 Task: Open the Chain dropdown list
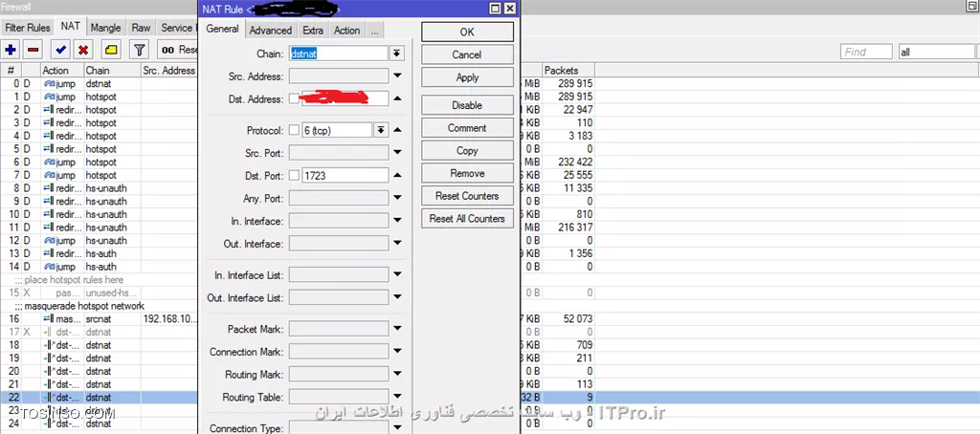[x=397, y=54]
